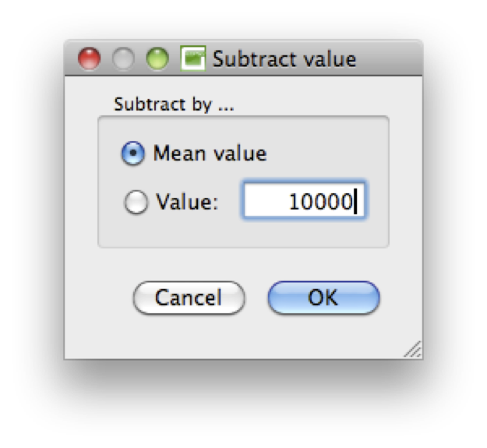This screenshot has width=487, height=448.
Task: Click the "Subtract value" title text
Action: [284, 58]
